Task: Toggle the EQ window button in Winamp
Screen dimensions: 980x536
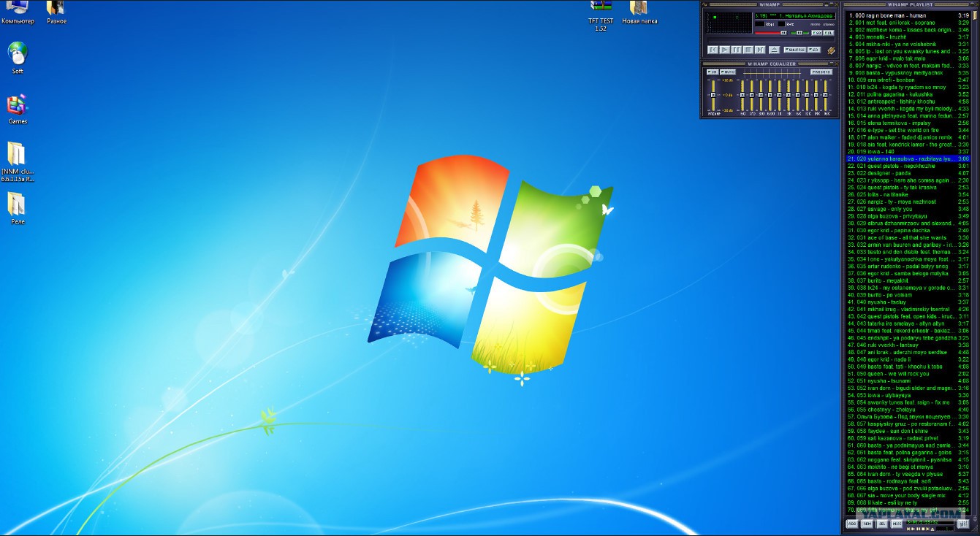Action: (816, 33)
